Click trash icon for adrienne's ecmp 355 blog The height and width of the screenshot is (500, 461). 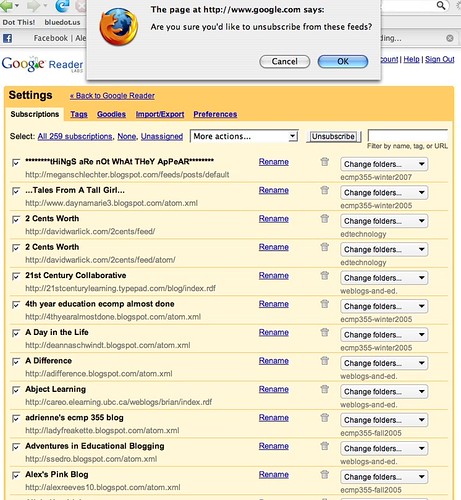pos(324,418)
